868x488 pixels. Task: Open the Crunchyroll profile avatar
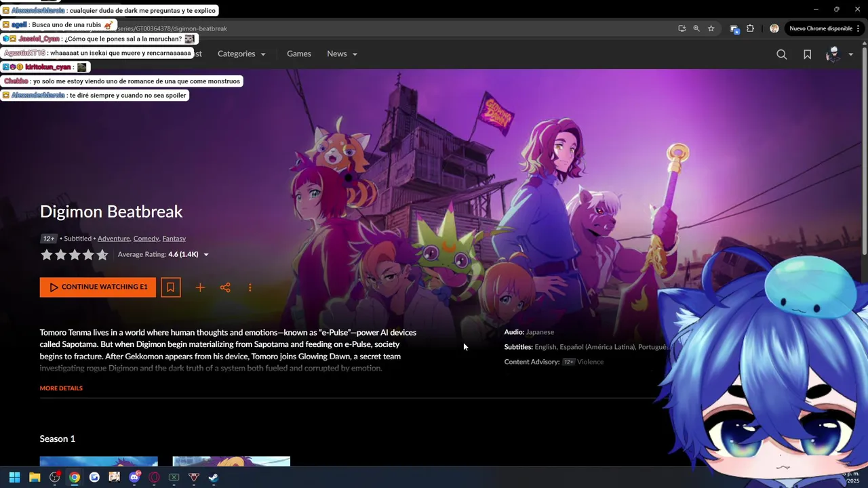point(833,54)
